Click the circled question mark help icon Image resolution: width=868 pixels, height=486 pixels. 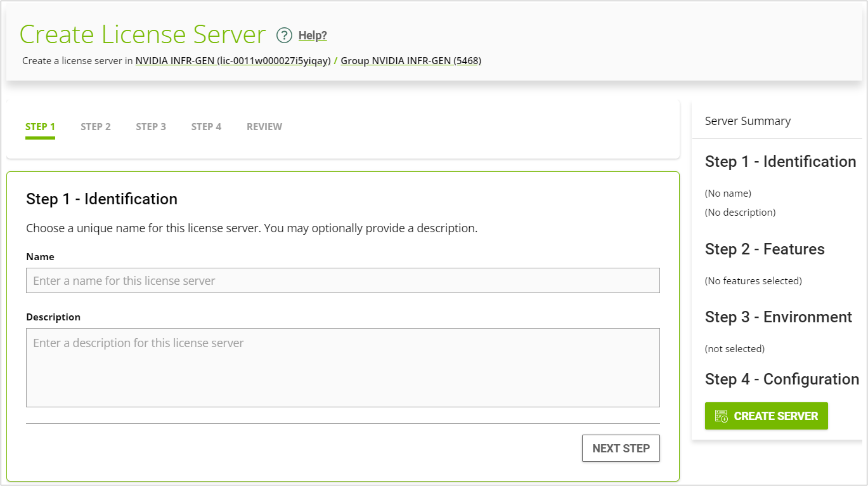point(284,36)
